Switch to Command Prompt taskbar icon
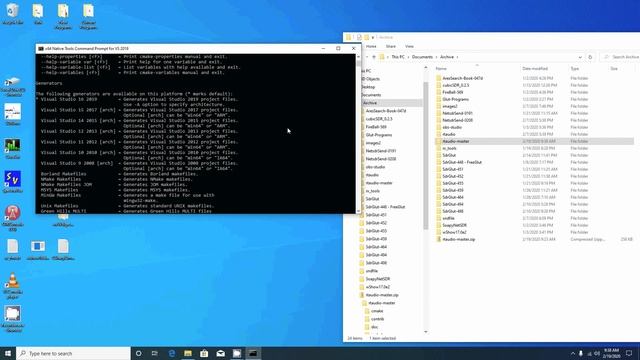The height and width of the screenshot is (360, 640). click(253, 353)
